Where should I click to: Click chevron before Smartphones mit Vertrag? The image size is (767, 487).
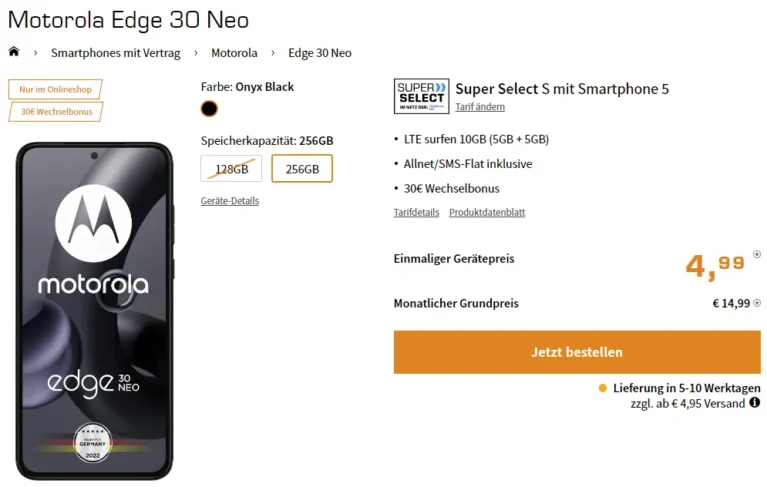pyautogui.click(x=36, y=53)
